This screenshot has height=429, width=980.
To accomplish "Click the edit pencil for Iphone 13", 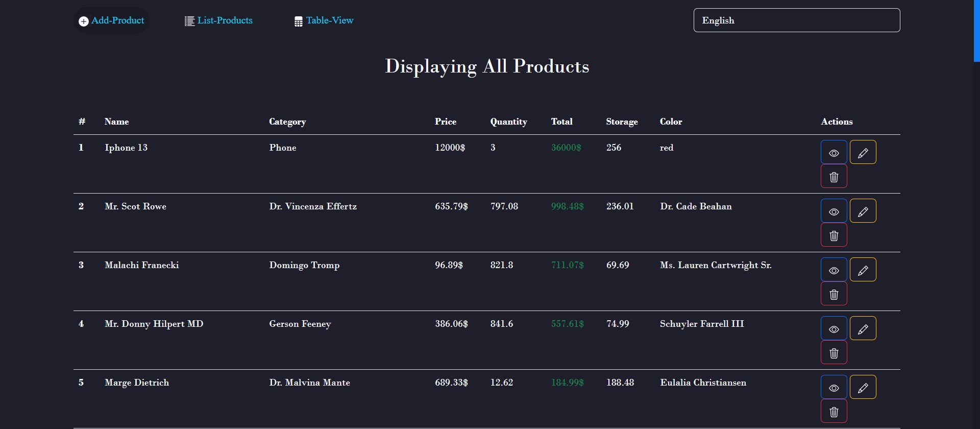I will (863, 152).
